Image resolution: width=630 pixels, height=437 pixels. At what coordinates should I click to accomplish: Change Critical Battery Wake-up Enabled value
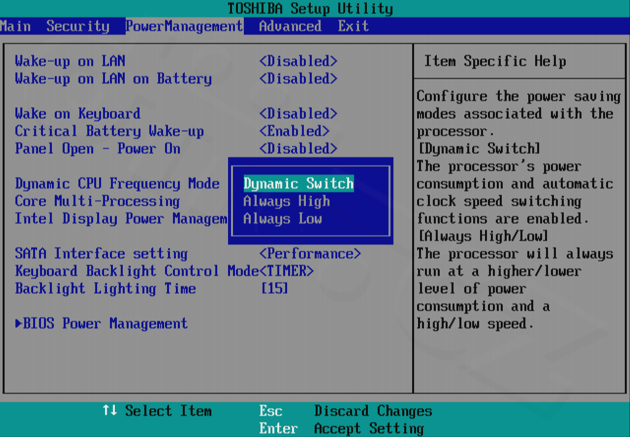pyautogui.click(x=294, y=131)
